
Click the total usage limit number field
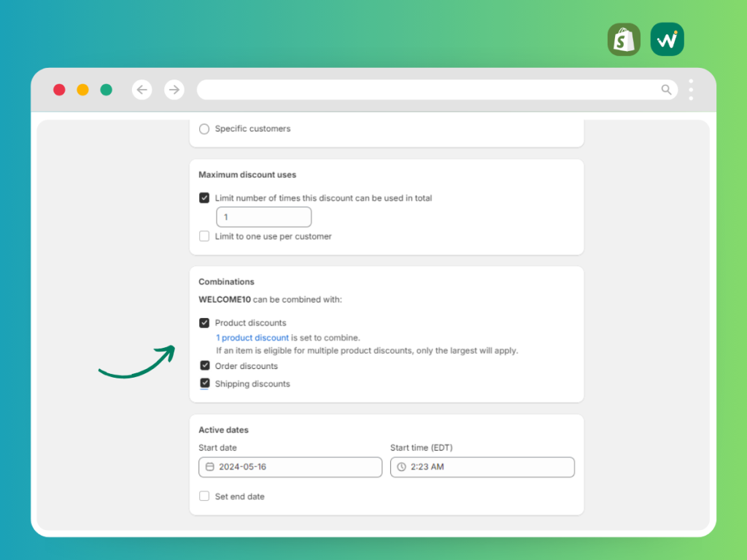tap(264, 217)
